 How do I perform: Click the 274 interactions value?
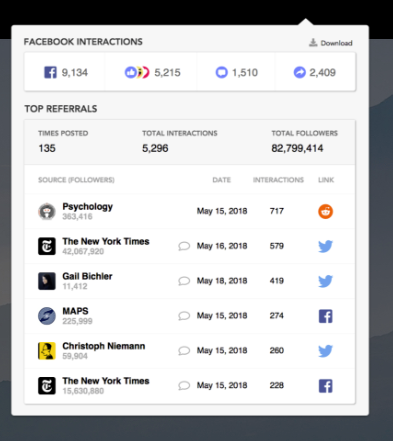click(x=277, y=316)
